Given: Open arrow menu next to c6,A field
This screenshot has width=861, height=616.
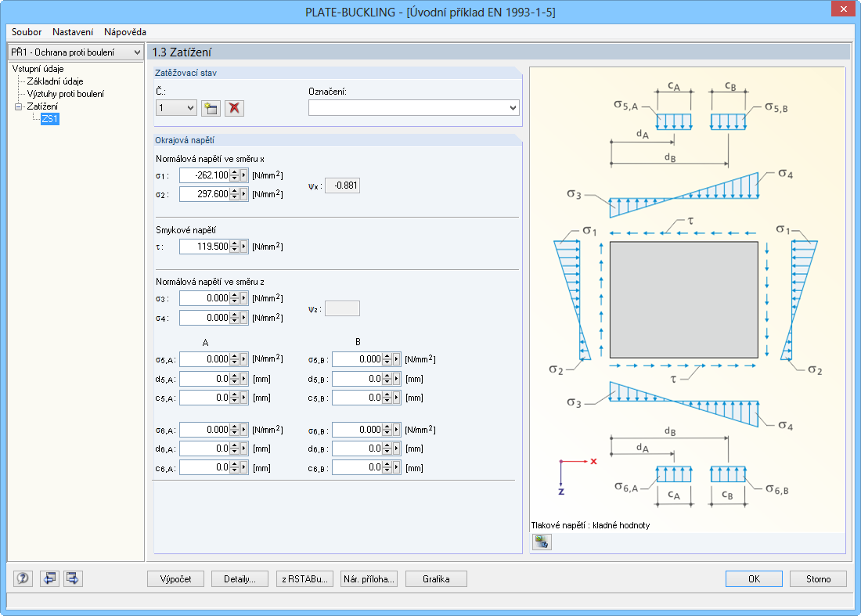Looking at the screenshot, I should (x=244, y=468).
